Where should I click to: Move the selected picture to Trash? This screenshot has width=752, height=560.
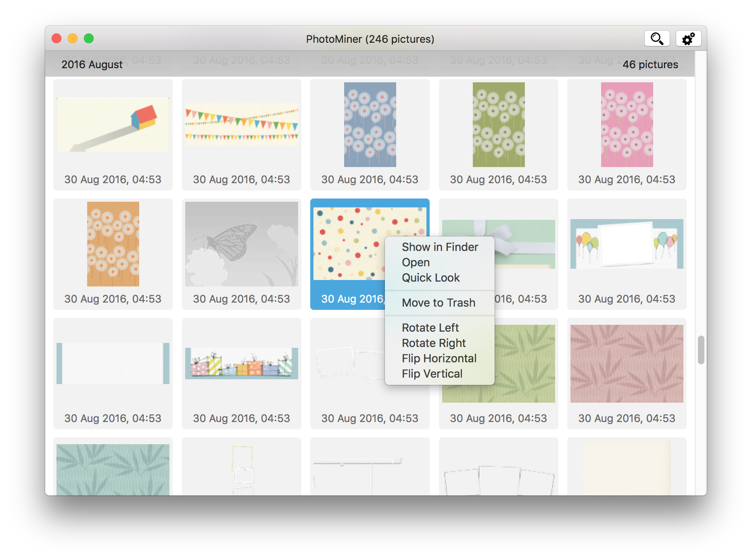click(x=439, y=303)
